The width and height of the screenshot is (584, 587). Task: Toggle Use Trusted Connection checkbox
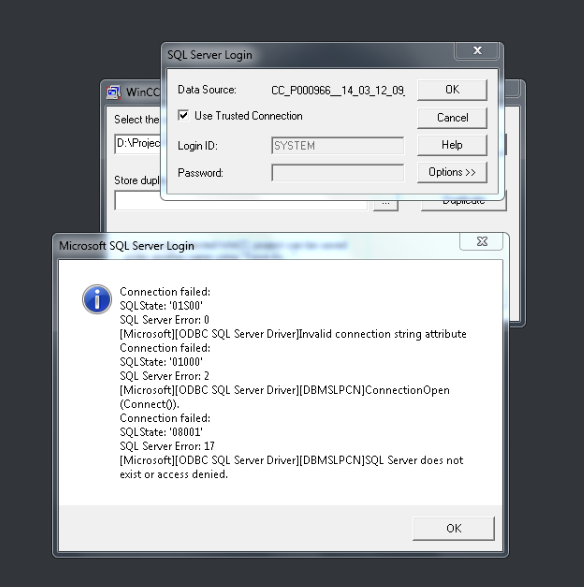[x=183, y=115]
